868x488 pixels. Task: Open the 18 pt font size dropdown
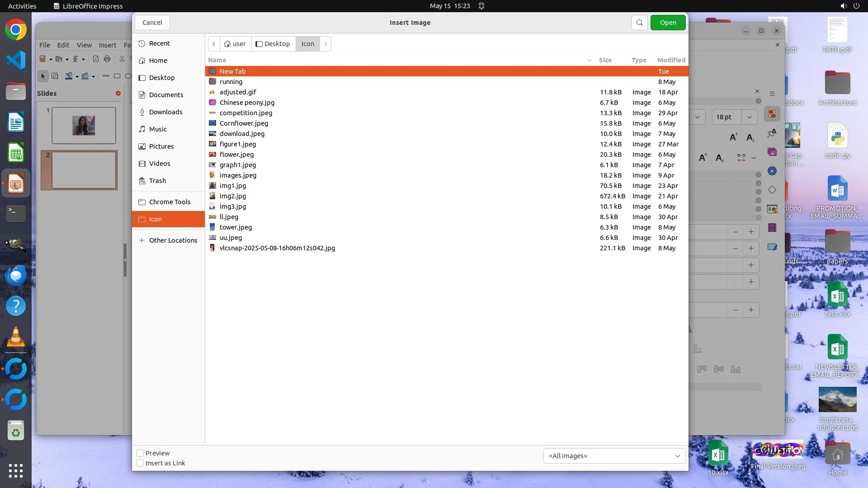point(749,117)
